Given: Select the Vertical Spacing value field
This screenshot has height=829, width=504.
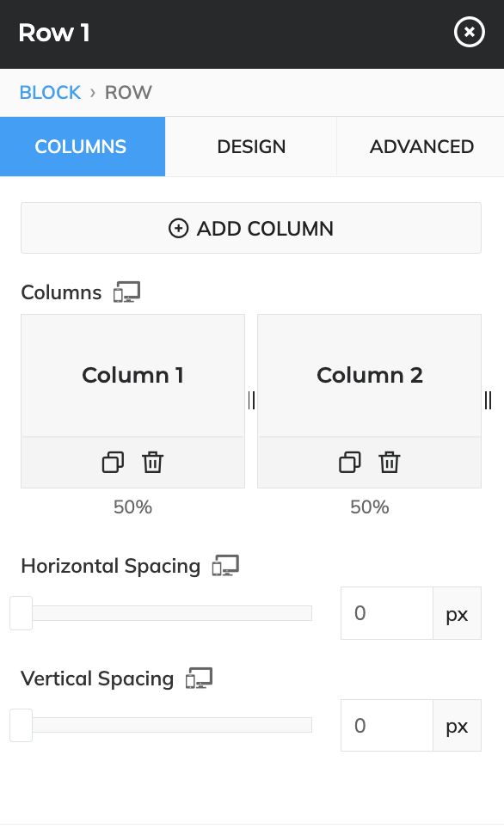Looking at the screenshot, I should (x=386, y=725).
